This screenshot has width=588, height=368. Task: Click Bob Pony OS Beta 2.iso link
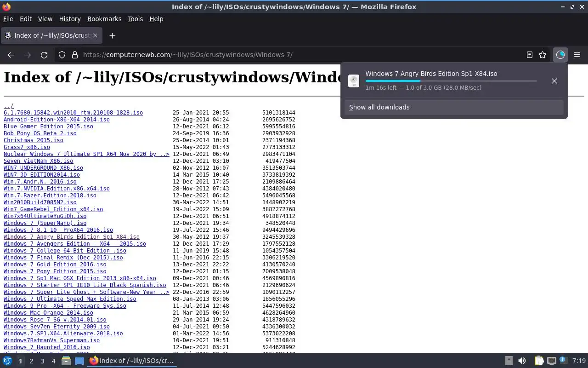pyautogui.click(x=40, y=133)
